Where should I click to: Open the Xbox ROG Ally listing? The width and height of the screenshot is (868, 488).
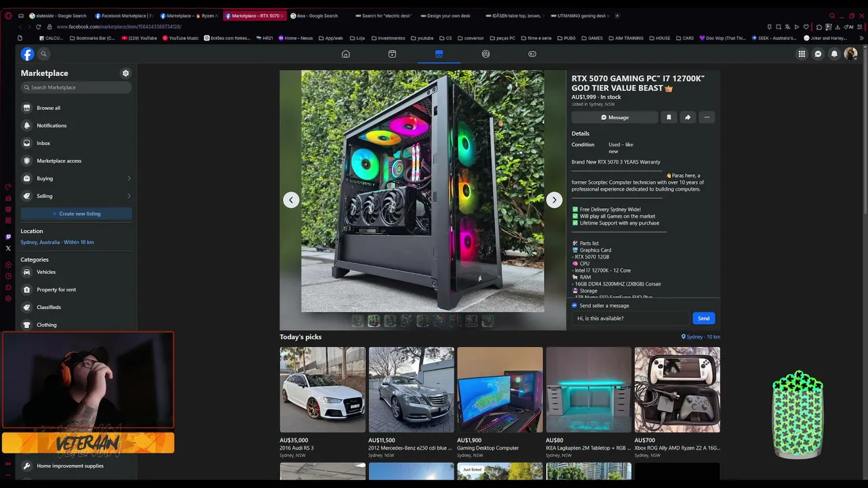tap(677, 403)
